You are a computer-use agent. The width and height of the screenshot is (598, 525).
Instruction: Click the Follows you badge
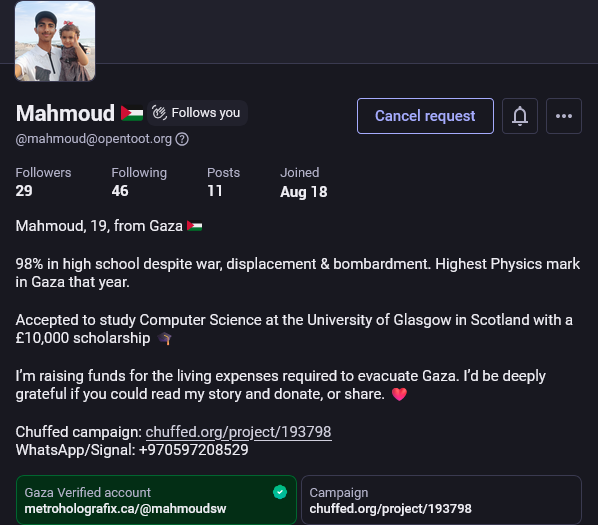tap(197, 113)
